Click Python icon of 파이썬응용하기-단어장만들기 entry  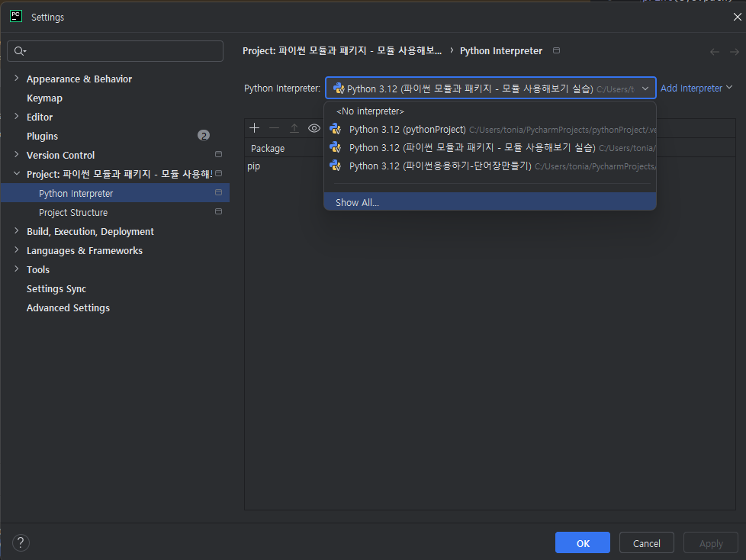(336, 166)
